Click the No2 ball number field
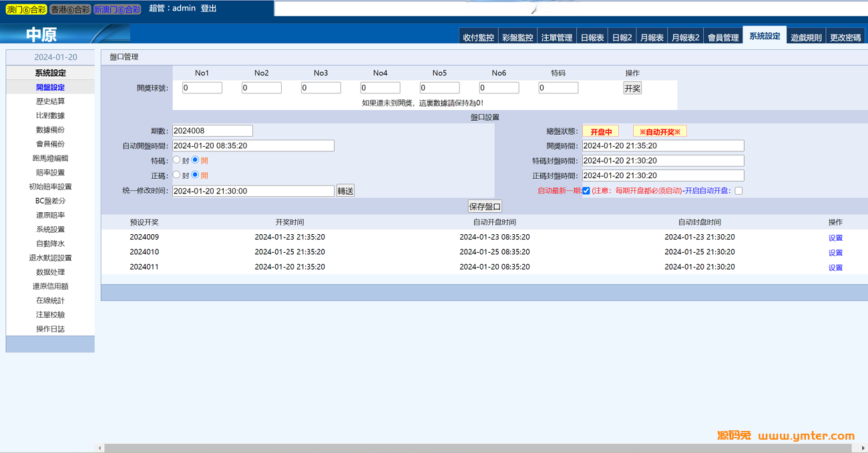 (x=262, y=88)
